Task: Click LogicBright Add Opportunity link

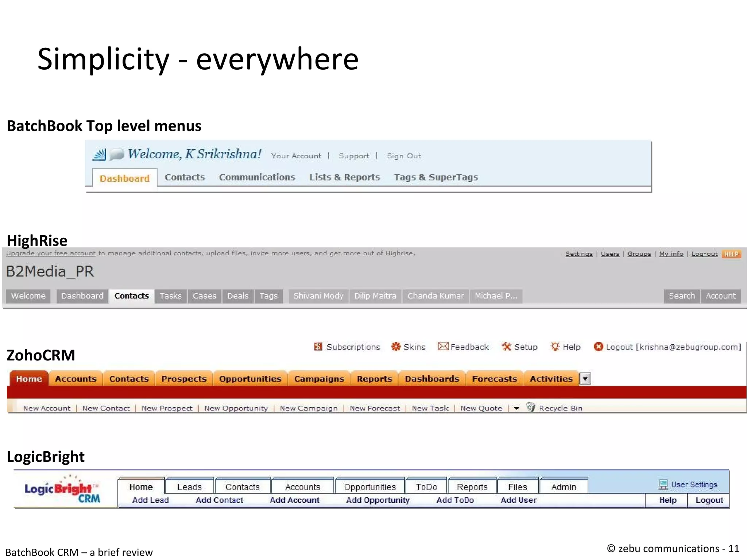Action: (378, 500)
